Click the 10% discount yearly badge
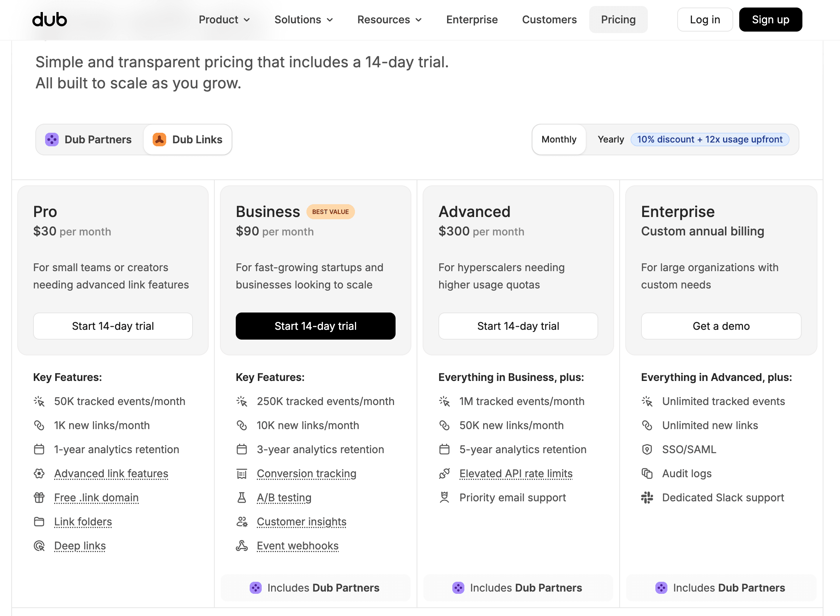 pyautogui.click(x=710, y=140)
